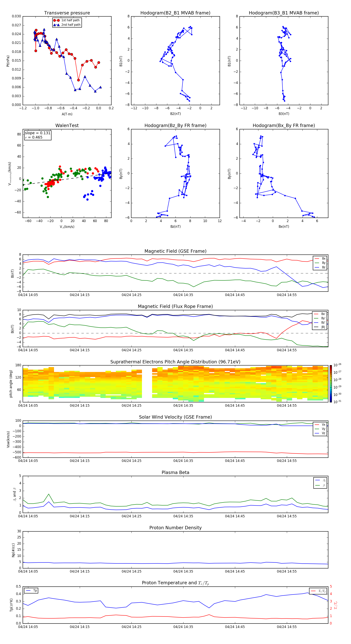
Task: Click the "Hodogram(Bx_By FR frame)" title
Action: pyautogui.click(x=284, y=125)
